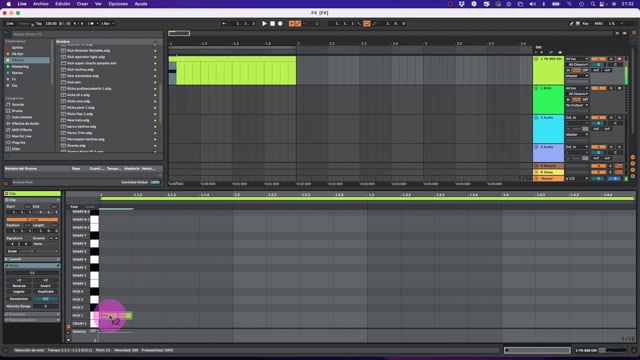Click the Back to Arrangement arrow

tap(224, 24)
